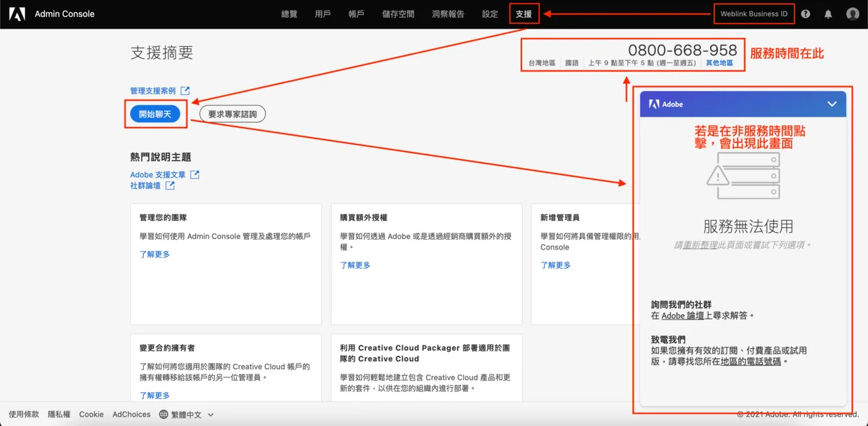Click the 變更合約擁有者 card title
Image resolution: width=868 pixels, height=426 pixels.
pyautogui.click(x=167, y=348)
